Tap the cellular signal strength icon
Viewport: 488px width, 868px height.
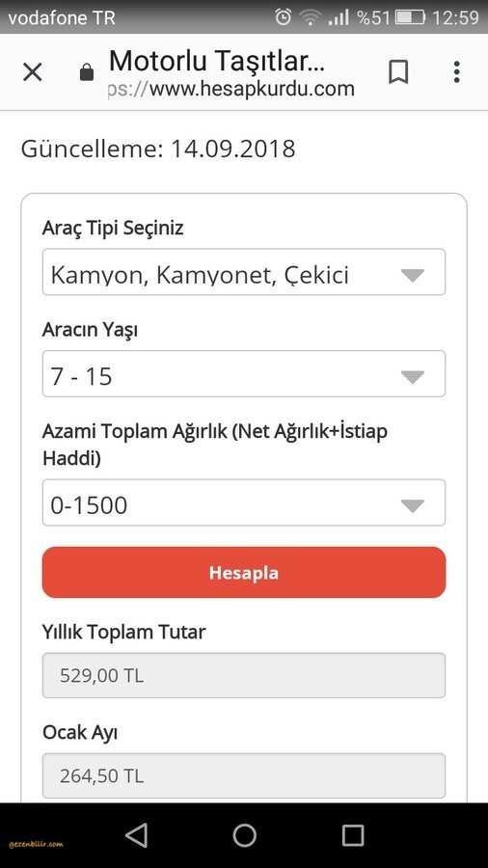coord(339,17)
